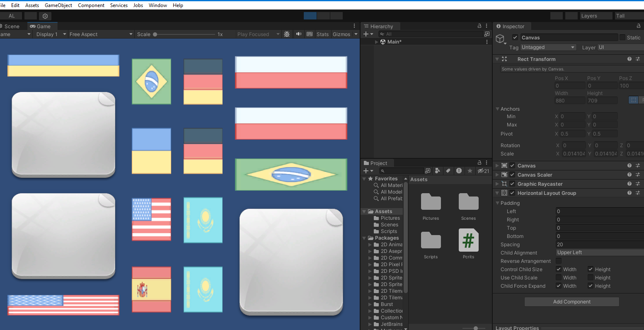Open the Layers dropdown in top toolbar
This screenshot has width=644, height=330.
tap(596, 16)
